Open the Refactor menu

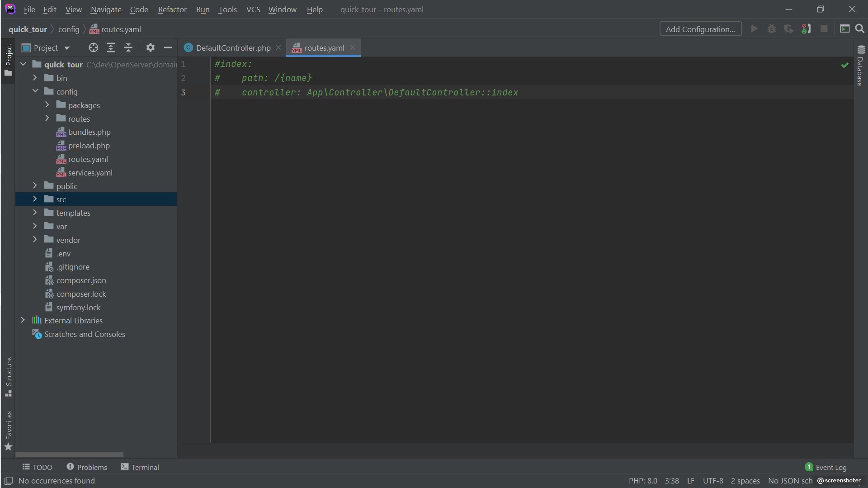coord(172,9)
